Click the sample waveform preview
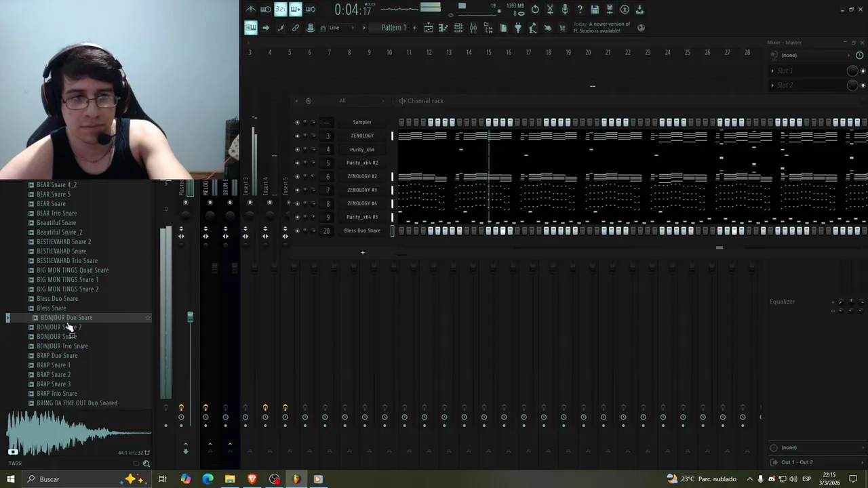 [x=78, y=432]
